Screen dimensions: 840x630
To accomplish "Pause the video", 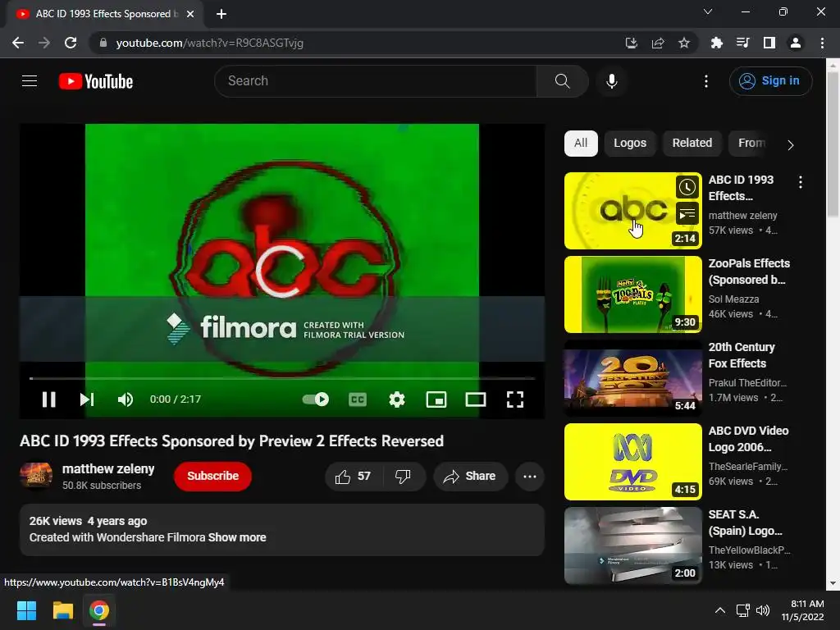I will click(x=48, y=399).
